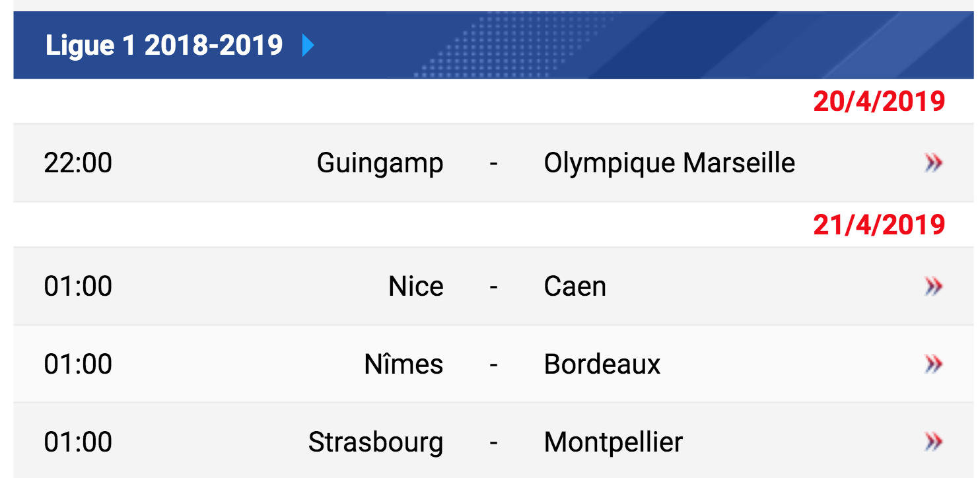Open the Ligue 1 2018-2019 header title

164,46
